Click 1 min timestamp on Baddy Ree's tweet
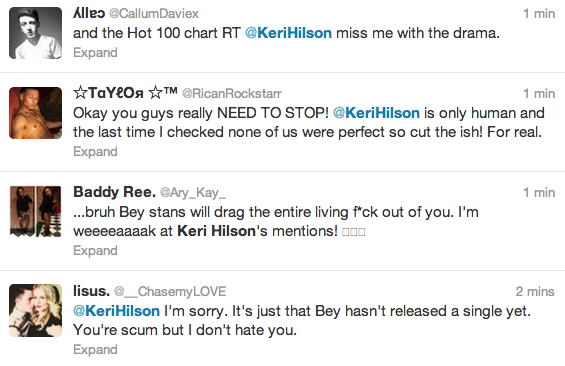Image resolution: width=565 pixels, height=366 pixels. click(x=539, y=193)
